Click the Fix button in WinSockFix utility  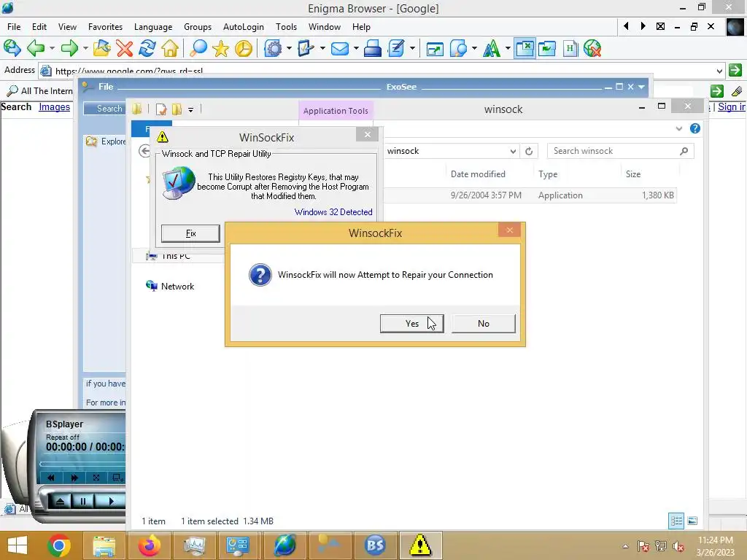pos(190,233)
